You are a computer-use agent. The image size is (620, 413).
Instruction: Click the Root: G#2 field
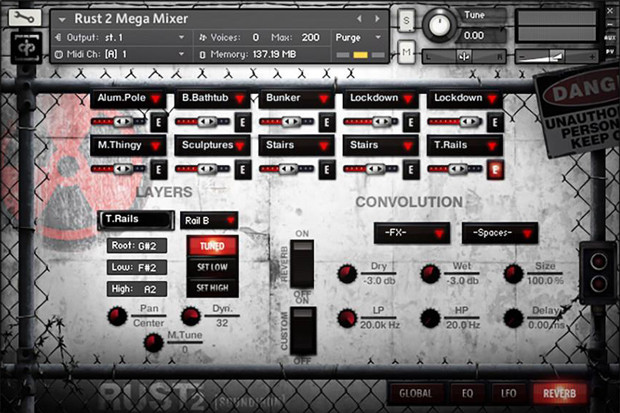[x=137, y=246]
